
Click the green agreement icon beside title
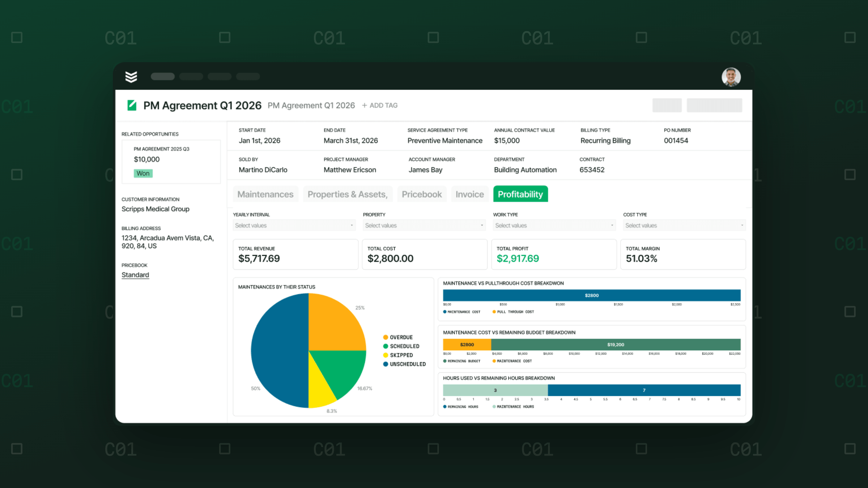pyautogui.click(x=132, y=105)
